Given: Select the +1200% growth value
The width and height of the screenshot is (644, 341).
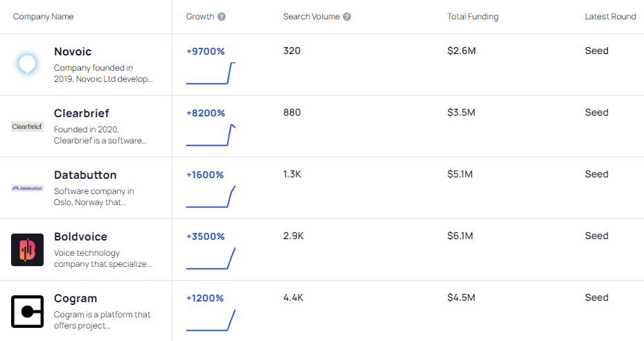Looking at the screenshot, I should (205, 298).
